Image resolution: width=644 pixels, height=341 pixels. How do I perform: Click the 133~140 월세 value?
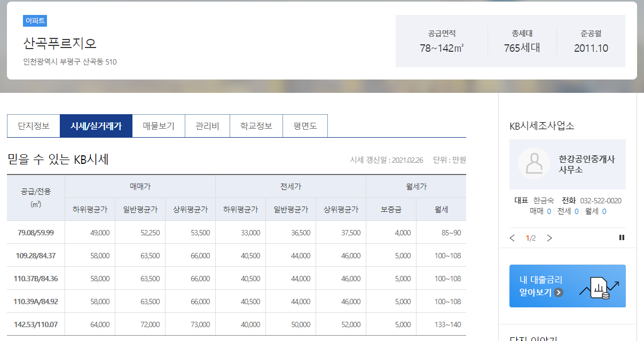click(448, 324)
